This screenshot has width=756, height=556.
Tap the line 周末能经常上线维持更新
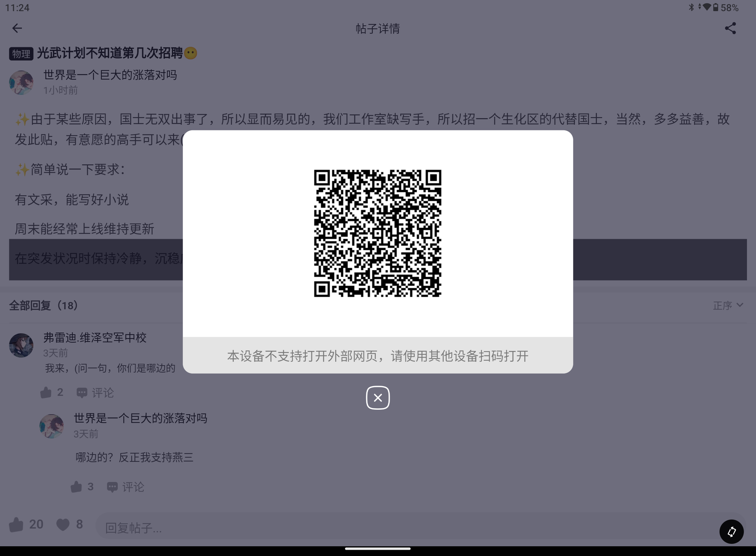[x=84, y=229]
